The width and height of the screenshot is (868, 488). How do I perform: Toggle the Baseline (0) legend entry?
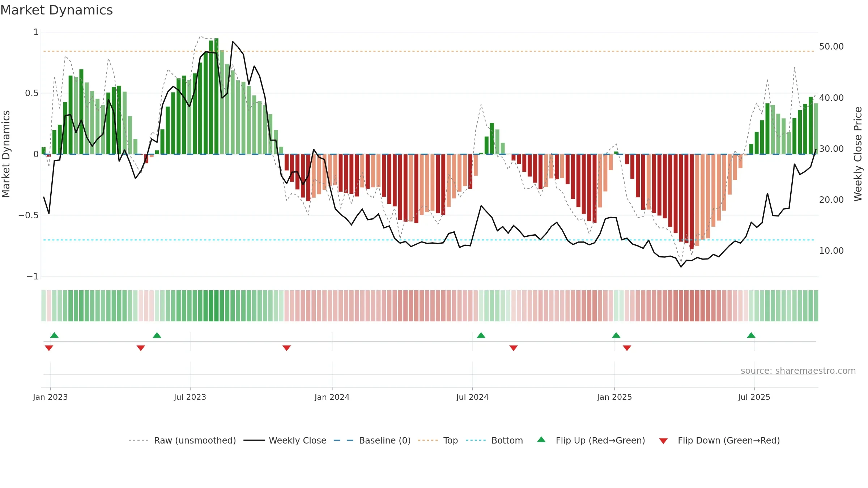click(372, 440)
